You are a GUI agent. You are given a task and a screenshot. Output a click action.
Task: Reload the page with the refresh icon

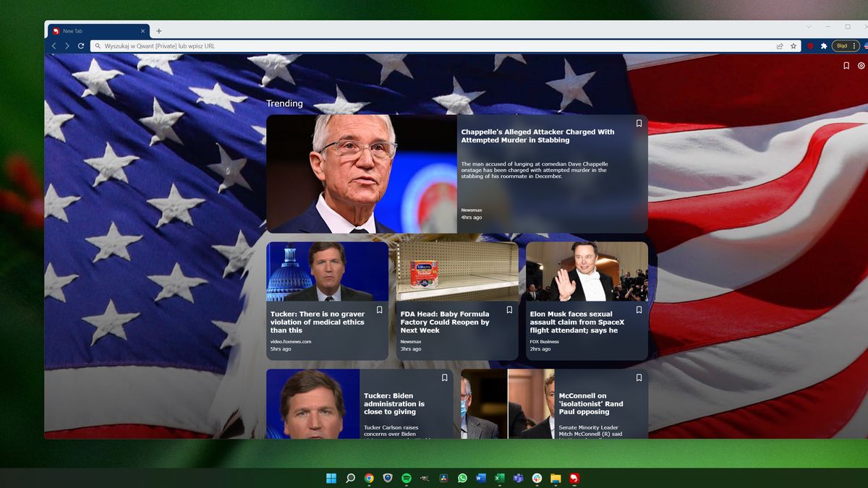81,46
